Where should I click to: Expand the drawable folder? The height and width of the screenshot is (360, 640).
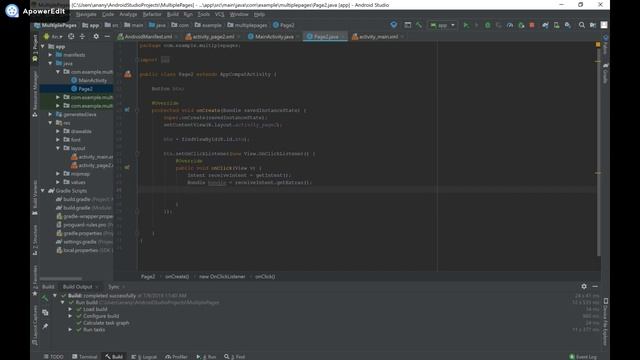tap(58, 131)
